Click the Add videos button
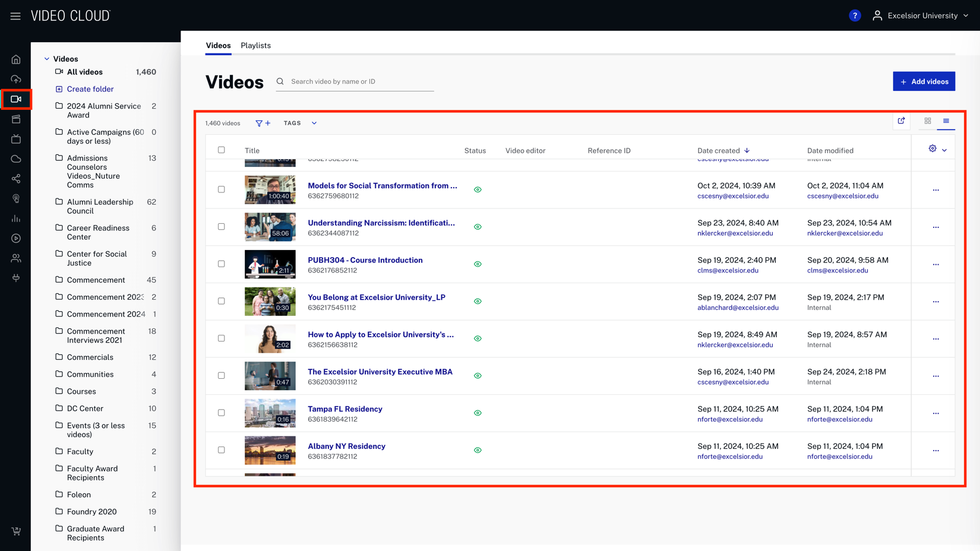Image resolution: width=980 pixels, height=551 pixels. click(x=924, y=81)
